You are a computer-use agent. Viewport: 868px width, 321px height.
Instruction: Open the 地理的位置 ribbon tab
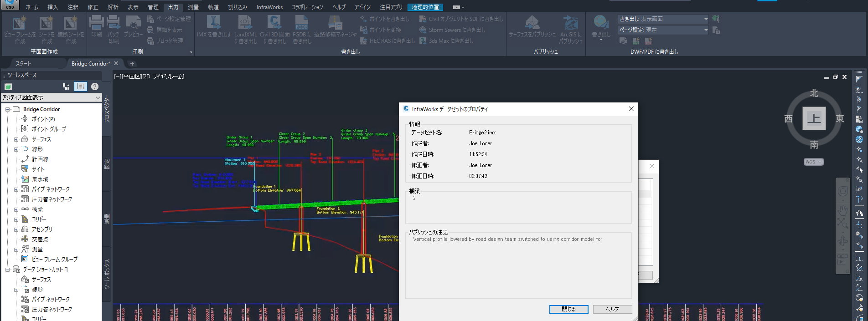point(425,7)
